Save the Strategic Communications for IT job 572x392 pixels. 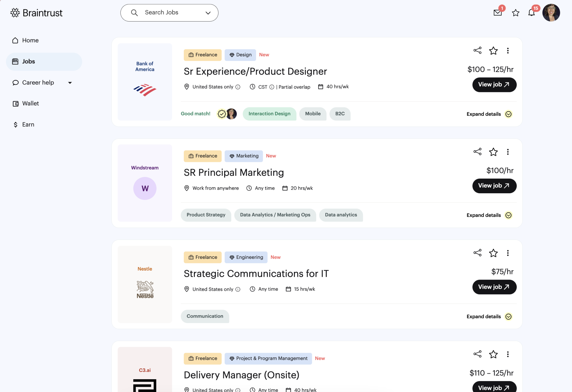[493, 253]
